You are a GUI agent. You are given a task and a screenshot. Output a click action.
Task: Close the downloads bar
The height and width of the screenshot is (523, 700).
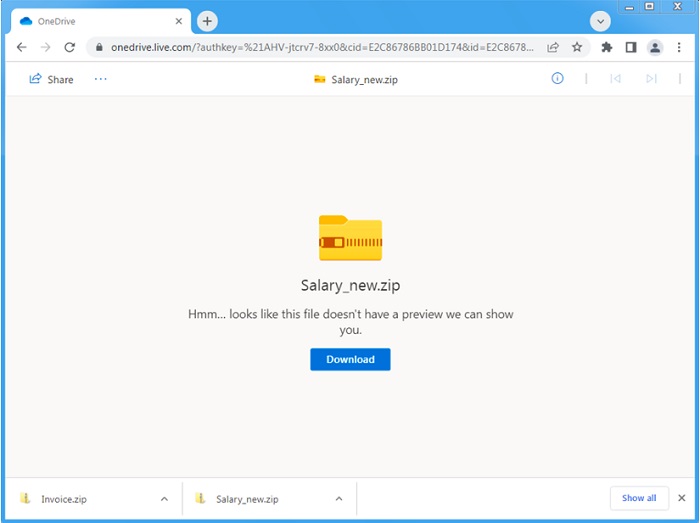[682, 498]
